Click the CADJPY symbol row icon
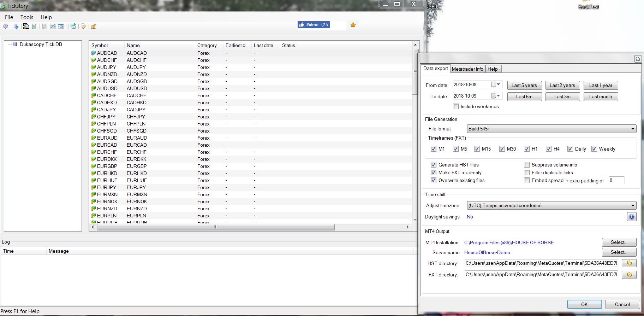The width and height of the screenshot is (644, 316). tap(94, 110)
